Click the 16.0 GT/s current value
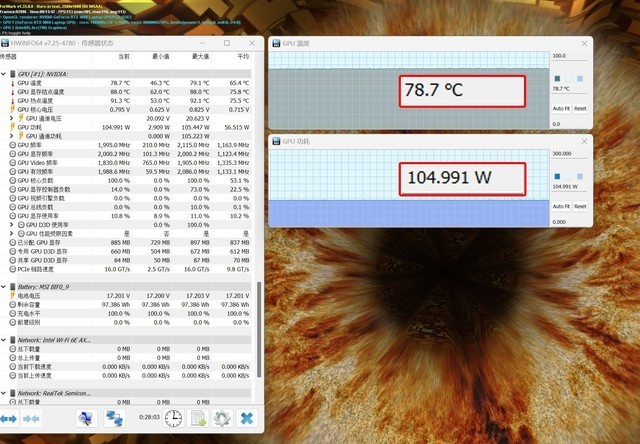Image resolution: width=640 pixels, height=444 pixels. 117,269
